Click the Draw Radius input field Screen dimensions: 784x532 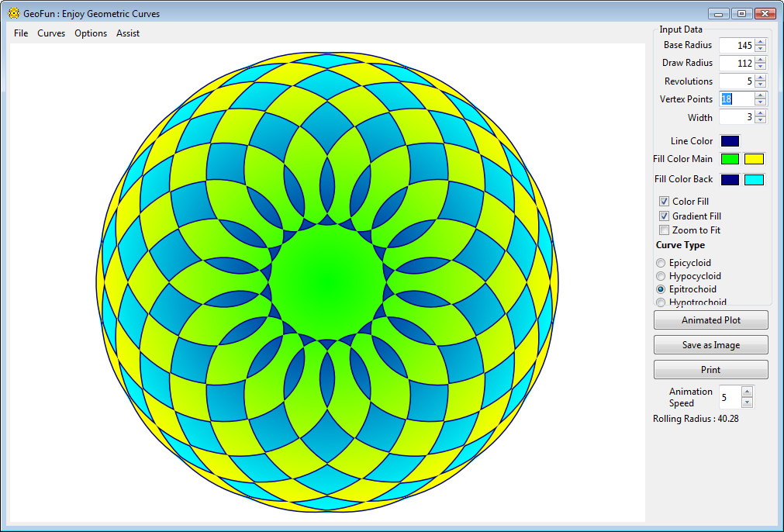point(737,63)
